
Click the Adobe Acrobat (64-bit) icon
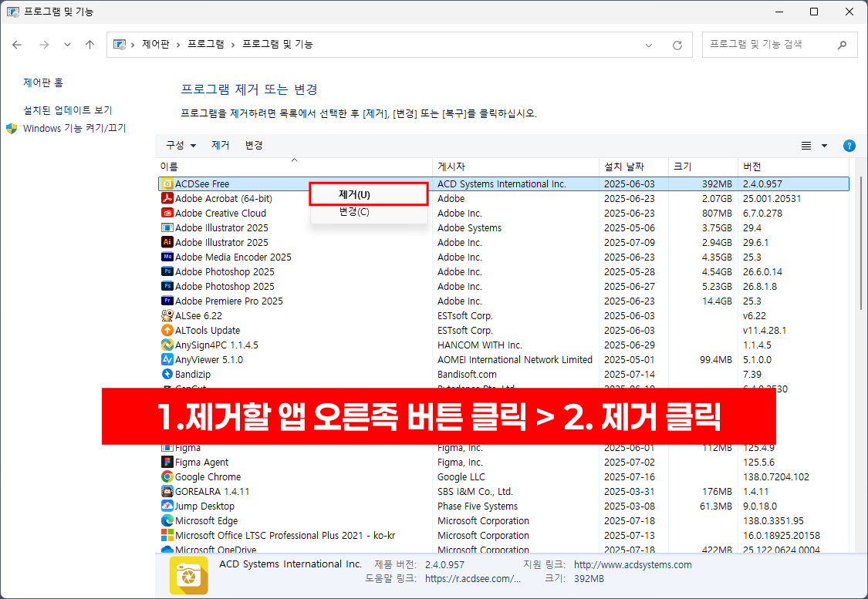(167, 198)
